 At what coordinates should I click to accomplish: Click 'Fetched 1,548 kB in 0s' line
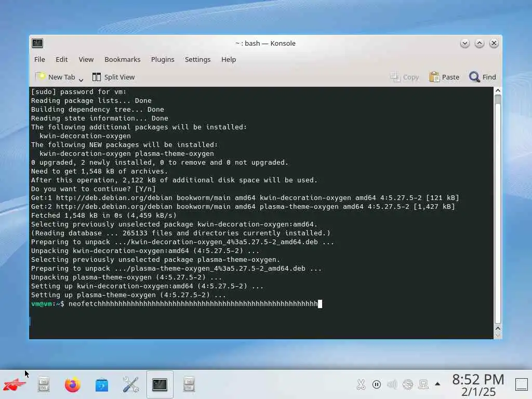pos(104,216)
